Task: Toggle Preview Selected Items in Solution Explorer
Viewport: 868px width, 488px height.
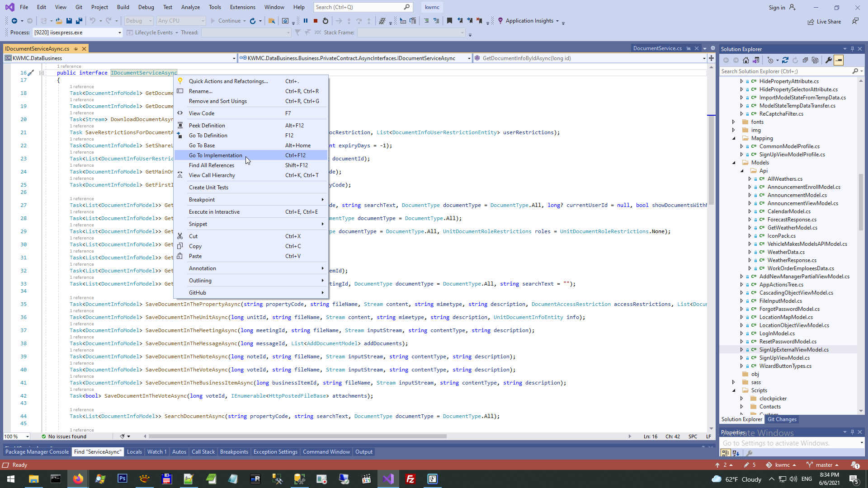Action: click(839, 60)
